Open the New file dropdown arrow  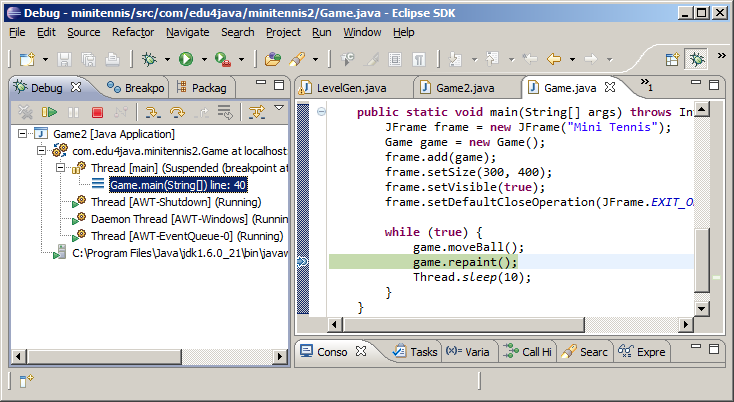pos(45,60)
